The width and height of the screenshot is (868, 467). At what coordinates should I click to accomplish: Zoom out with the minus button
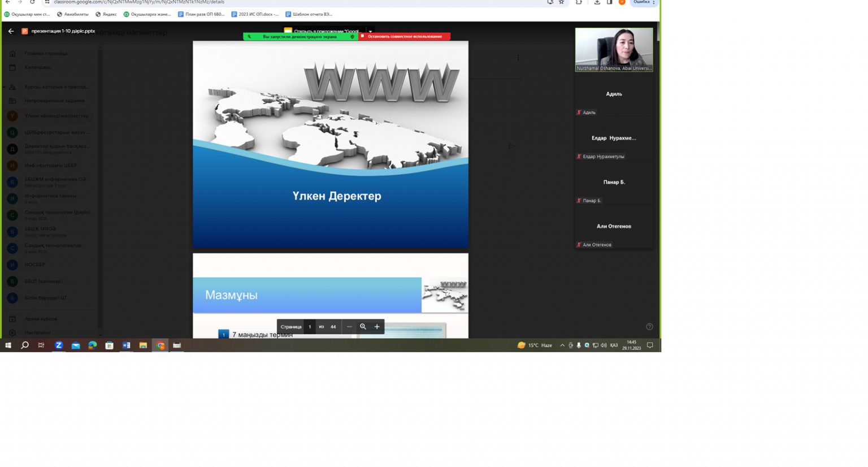[x=349, y=327]
